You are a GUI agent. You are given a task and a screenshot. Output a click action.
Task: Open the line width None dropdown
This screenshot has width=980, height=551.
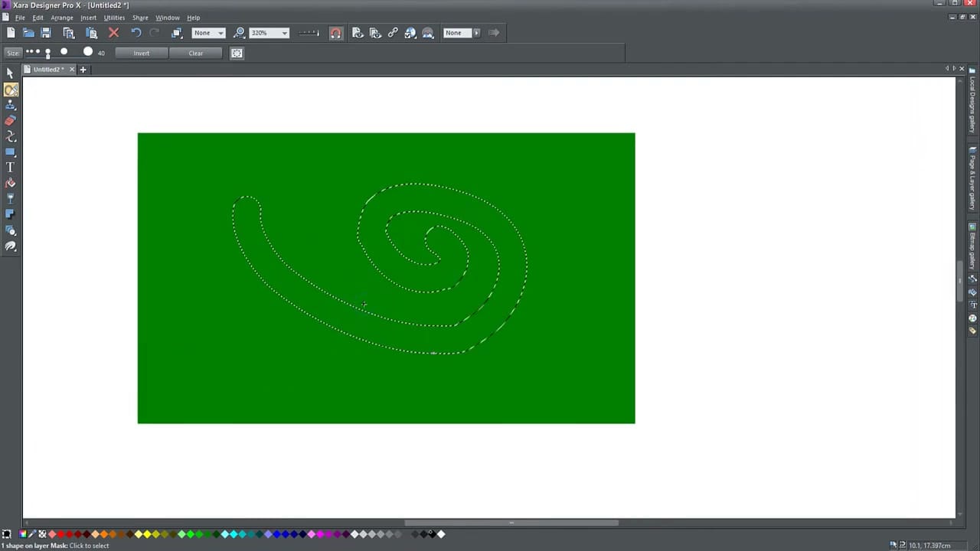220,32
